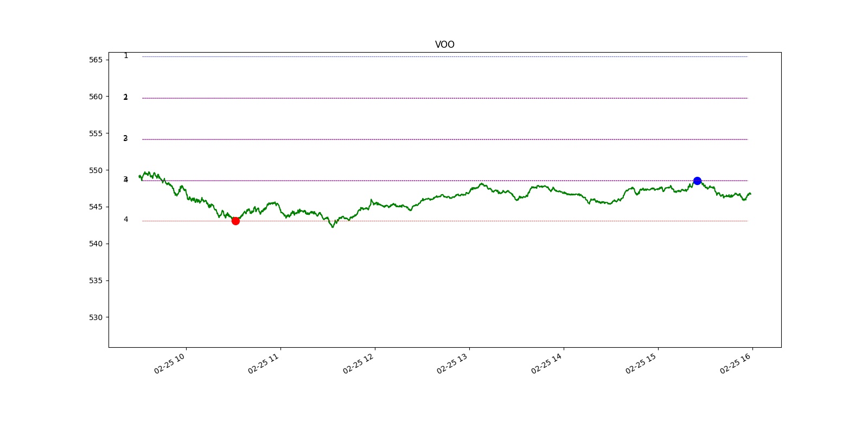Click the VOO chart title

445,44
